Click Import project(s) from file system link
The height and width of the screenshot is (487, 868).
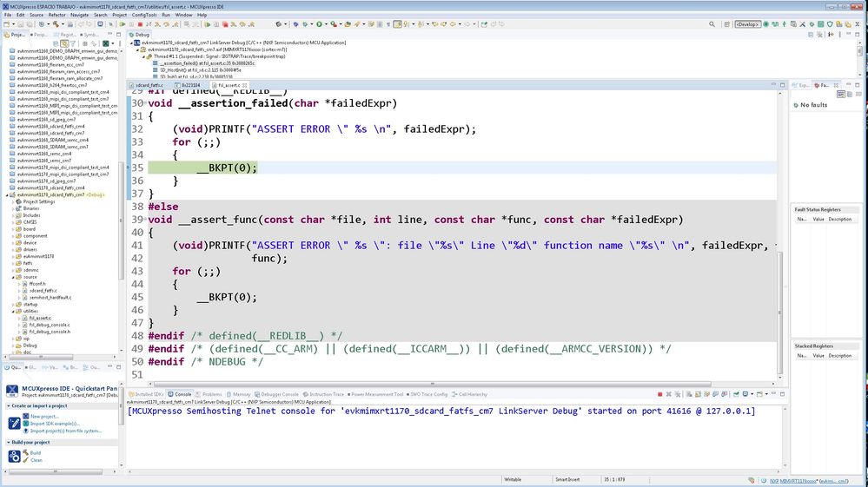(x=66, y=431)
